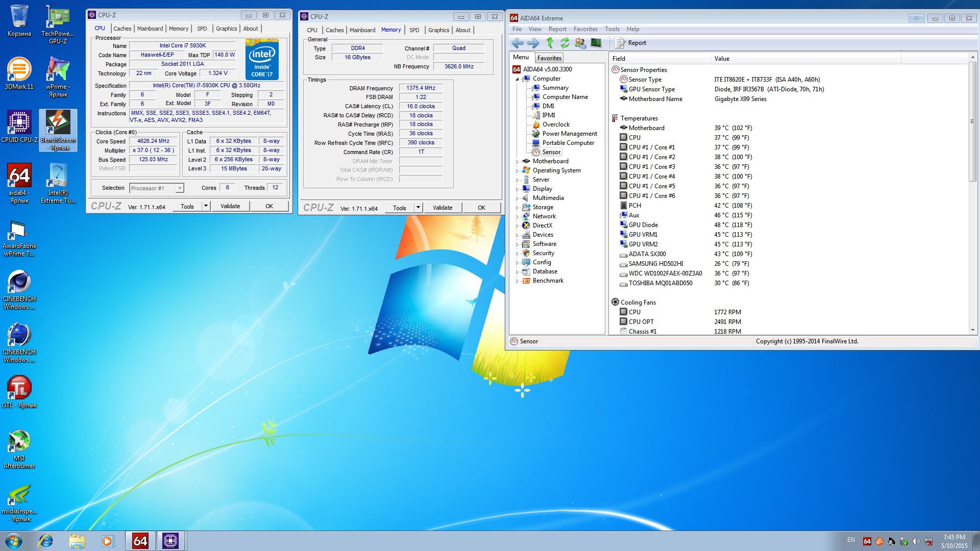Open AwardFabrik wPrime desktop icon

(19, 239)
